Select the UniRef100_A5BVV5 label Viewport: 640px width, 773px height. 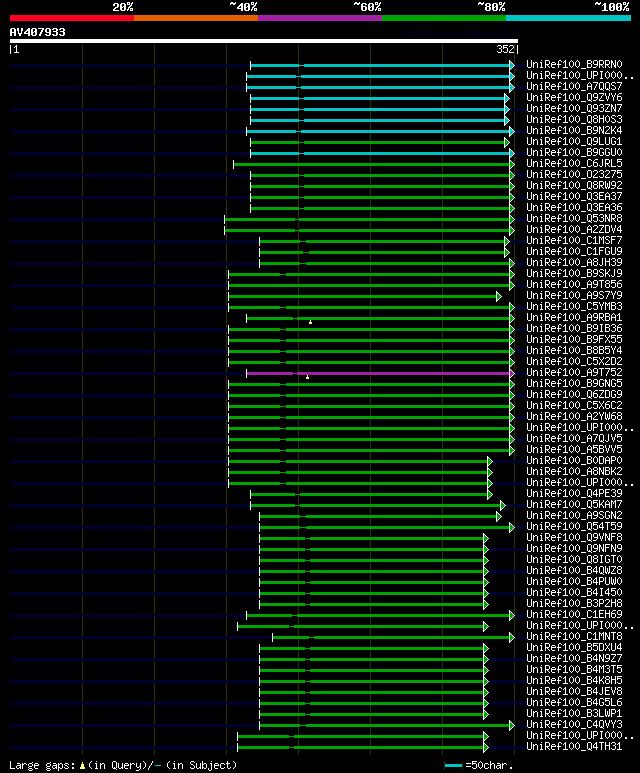(x=574, y=450)
